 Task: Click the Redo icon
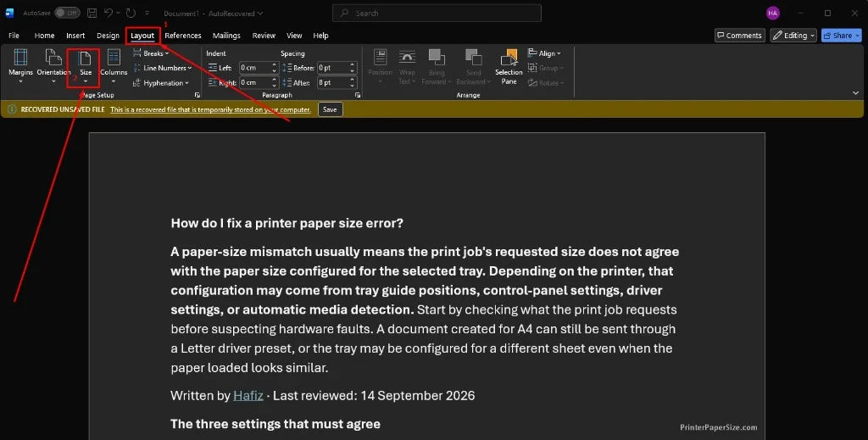point(131,13)
